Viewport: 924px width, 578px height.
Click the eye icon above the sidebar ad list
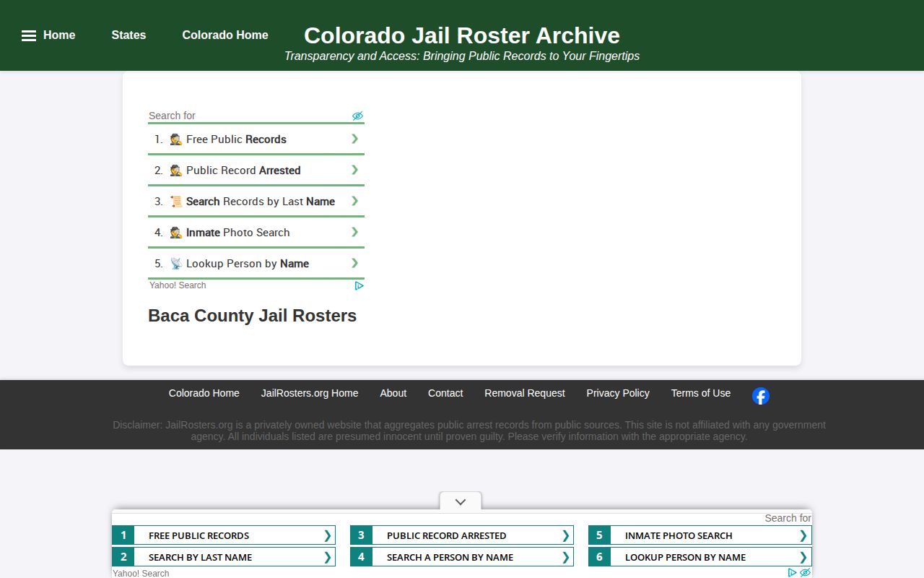coord(357,116)
